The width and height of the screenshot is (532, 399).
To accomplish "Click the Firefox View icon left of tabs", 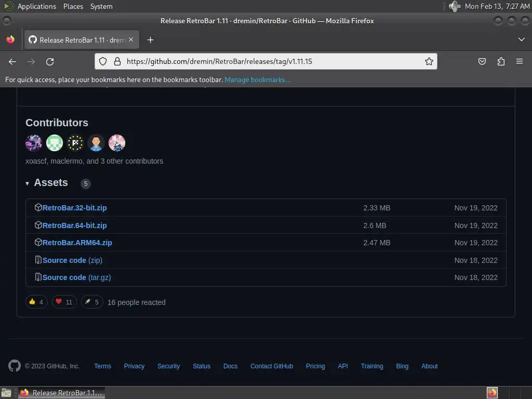I will (x=10, y=39).
